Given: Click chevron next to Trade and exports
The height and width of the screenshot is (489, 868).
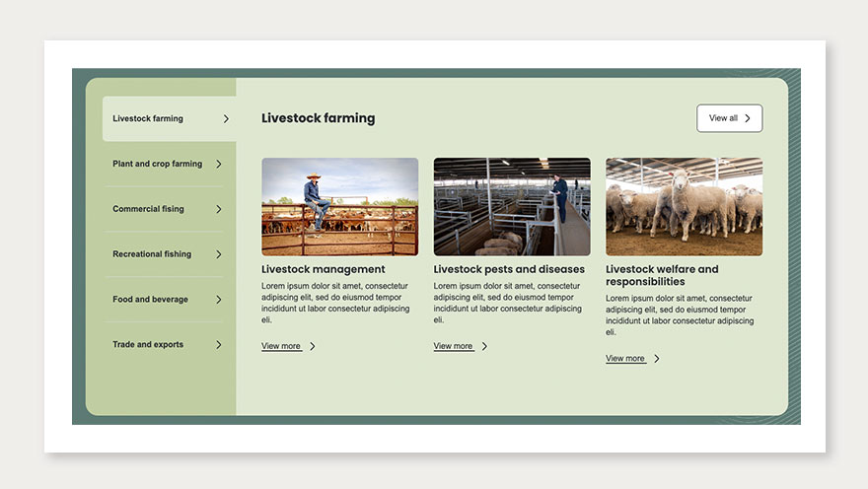Looking at the screenshot, I should point(219,345).
